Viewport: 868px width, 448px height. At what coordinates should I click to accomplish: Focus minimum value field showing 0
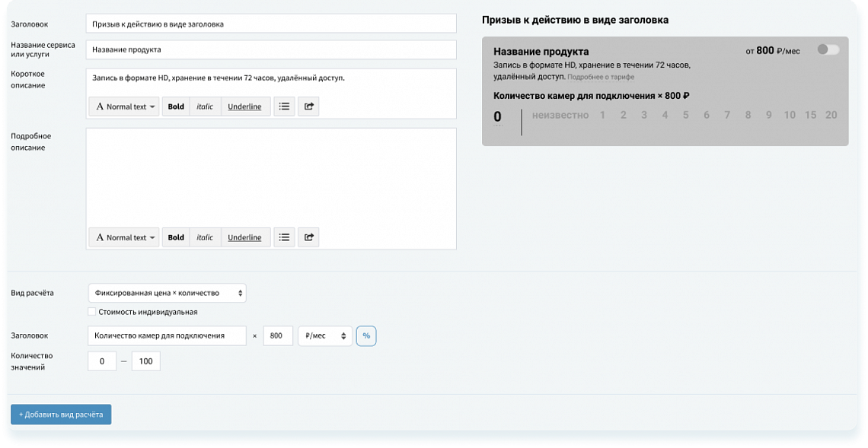point(102,361)
